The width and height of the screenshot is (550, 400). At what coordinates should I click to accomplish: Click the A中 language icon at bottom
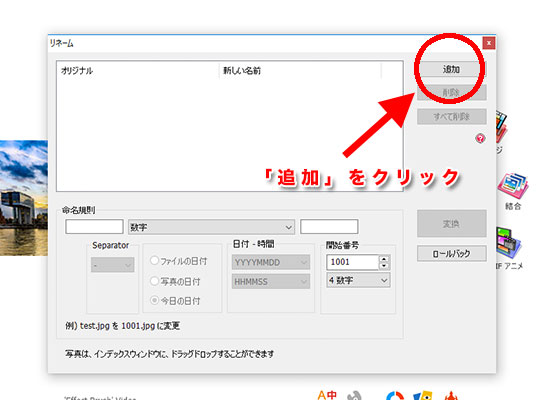click(327, 395)
